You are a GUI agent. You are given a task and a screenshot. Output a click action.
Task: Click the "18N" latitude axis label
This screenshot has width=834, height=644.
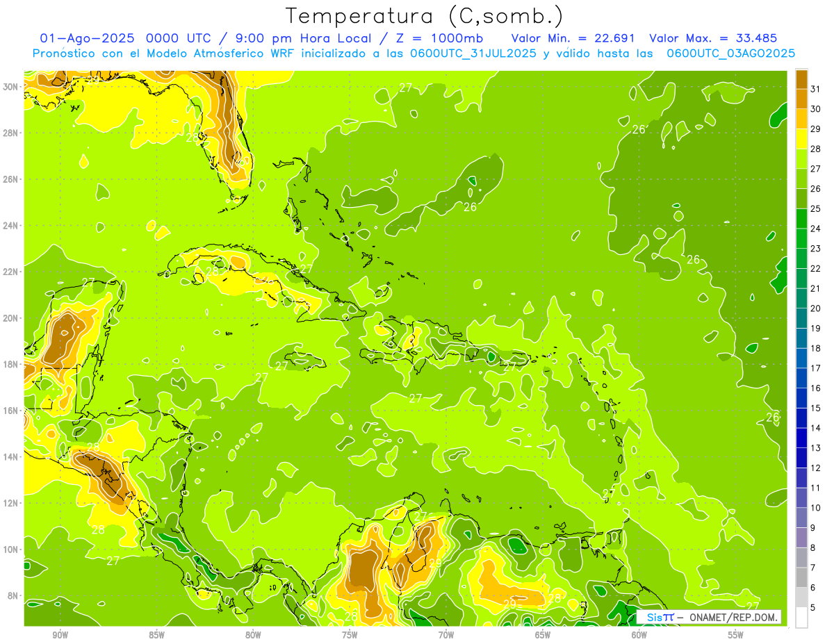11,364
